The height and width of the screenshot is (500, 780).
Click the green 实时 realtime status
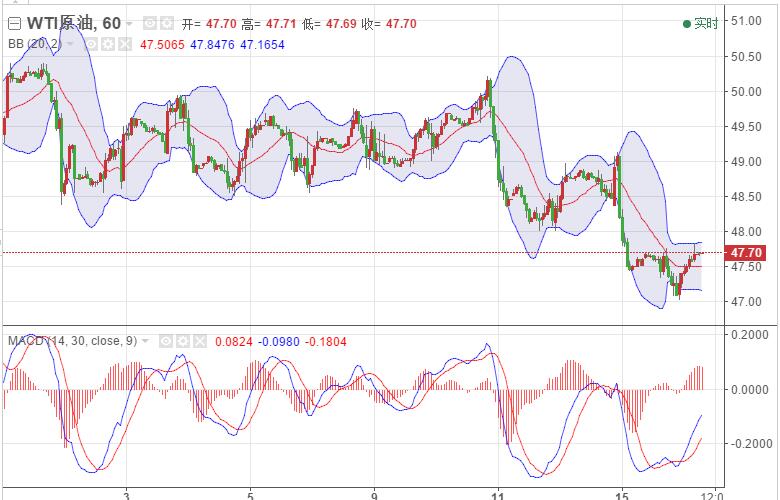(x=700, y=23)
